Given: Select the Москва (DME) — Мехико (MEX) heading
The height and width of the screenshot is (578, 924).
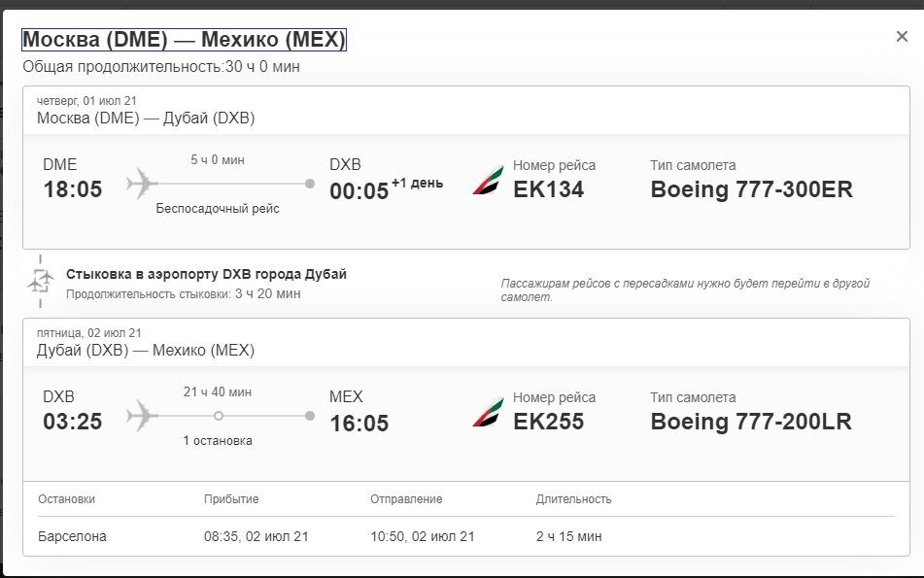Looking at the screenshot, I should tap(184, 40).
